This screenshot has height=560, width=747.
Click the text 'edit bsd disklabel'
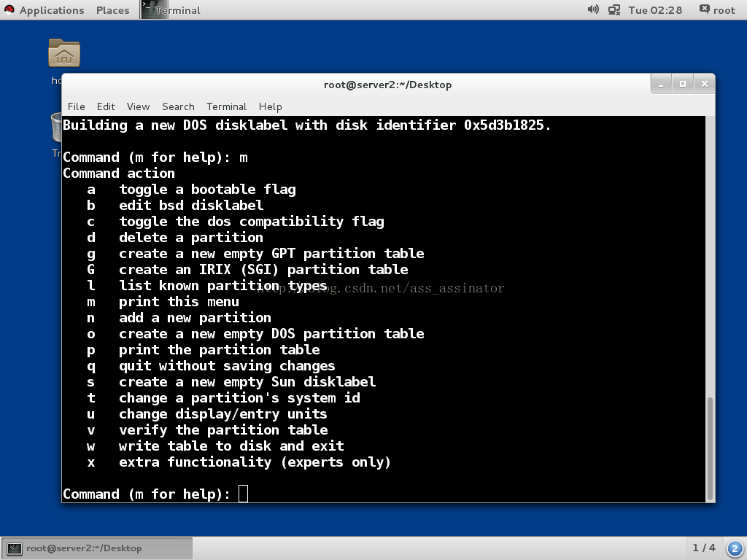tap(191, 205)
